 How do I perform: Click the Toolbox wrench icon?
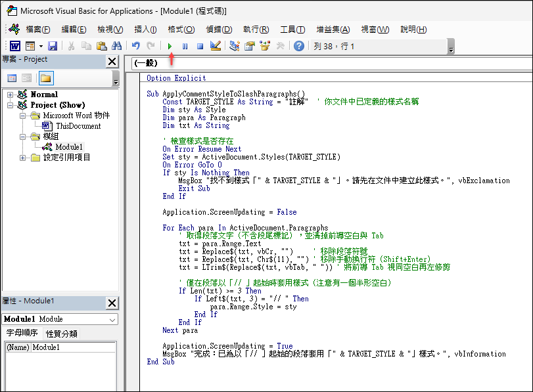coord(280,46)
